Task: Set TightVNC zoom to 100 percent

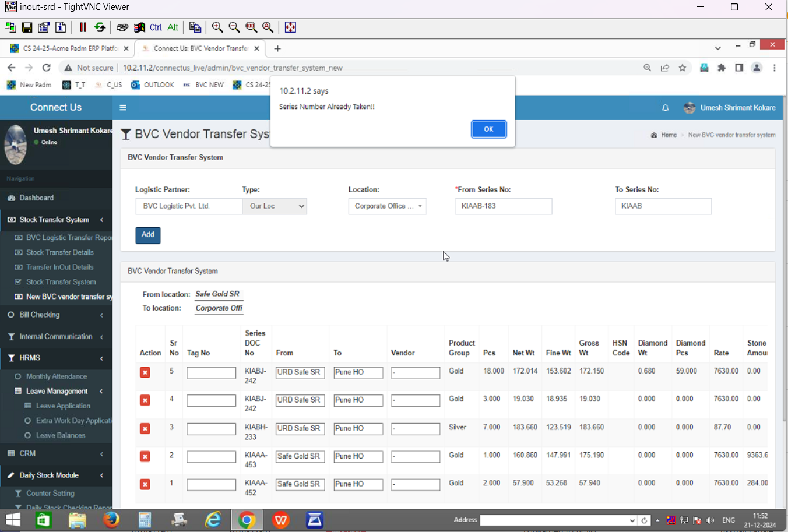Action: (x=251, y=27)
